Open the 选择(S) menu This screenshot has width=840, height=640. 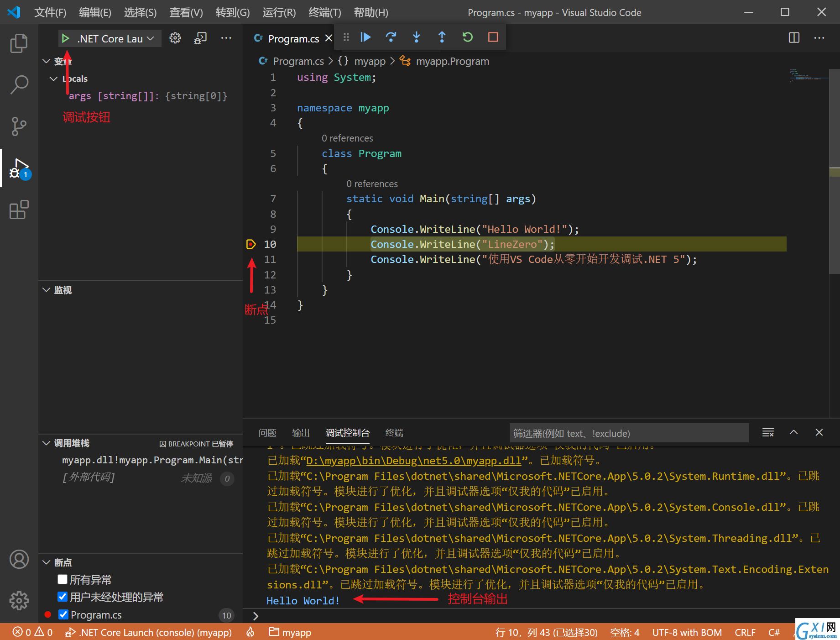click(140, 12)
